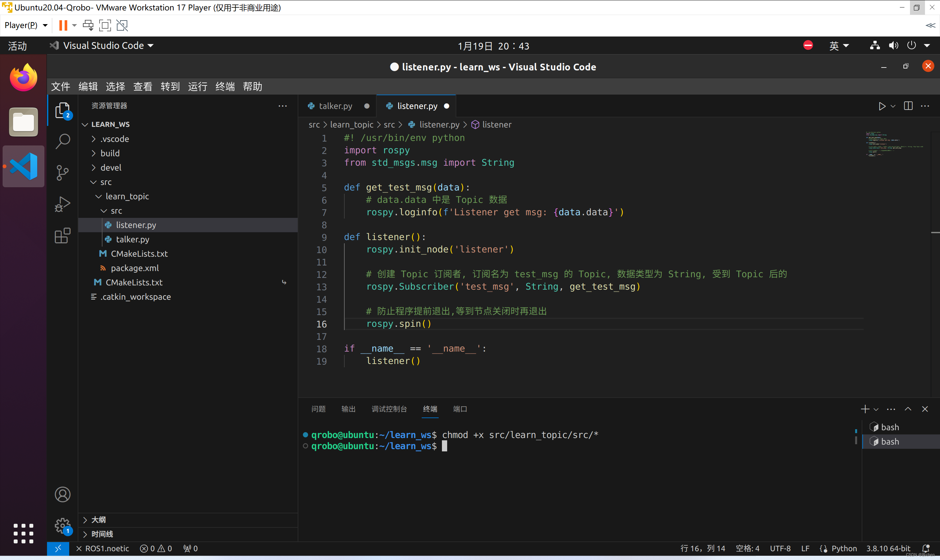Open Files app from the Ubuntu dock
The width and height of the screenshot is (940, 560).
click(23, 122)
